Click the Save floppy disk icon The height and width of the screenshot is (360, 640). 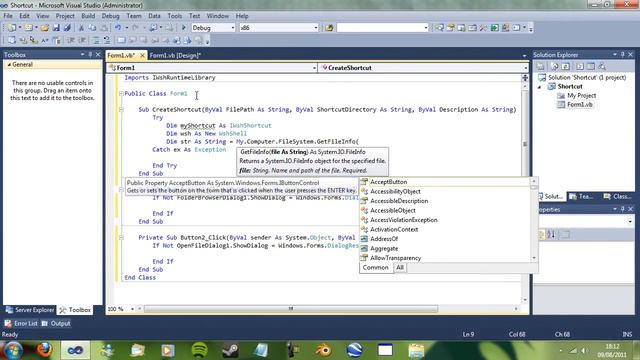click(56, 28)
